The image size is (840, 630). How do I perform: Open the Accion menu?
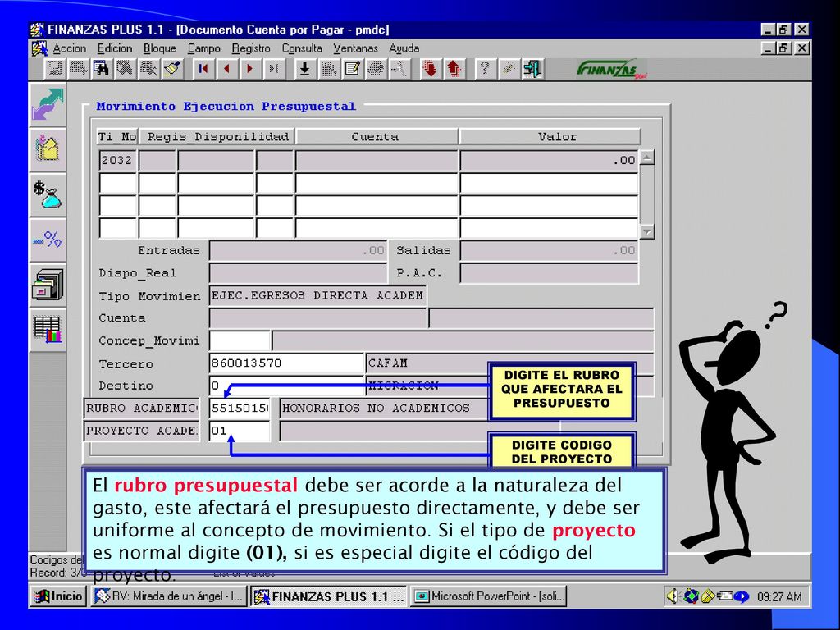point(70,48)
